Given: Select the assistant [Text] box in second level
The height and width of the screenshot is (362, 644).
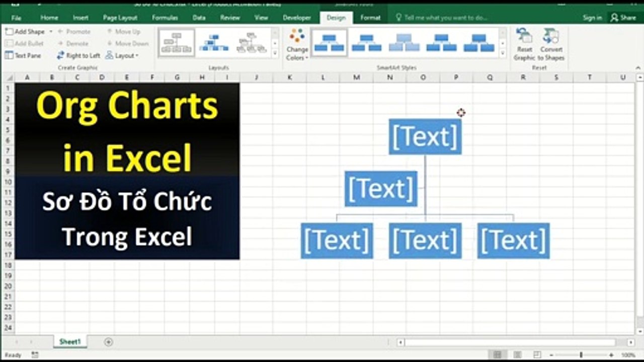Looking at the screenshot, I should [x=381, y=189].
